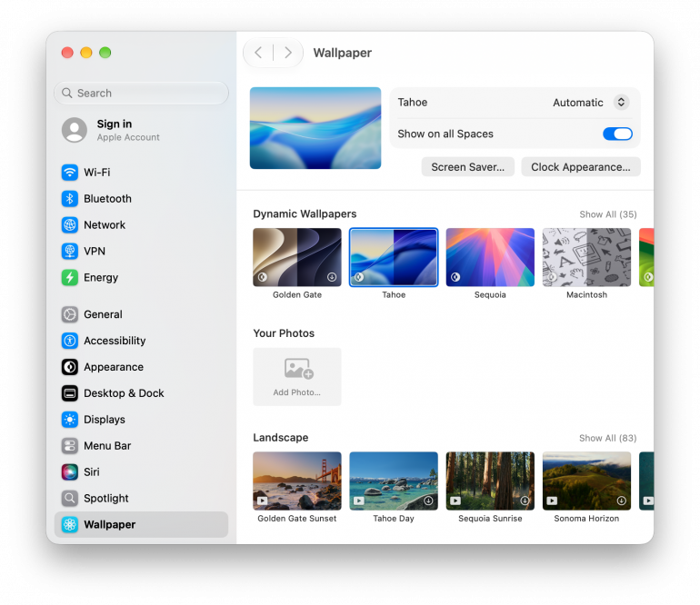Click the back arrow in toolbar
700x605 pixels.
click(x=258, y=53)
